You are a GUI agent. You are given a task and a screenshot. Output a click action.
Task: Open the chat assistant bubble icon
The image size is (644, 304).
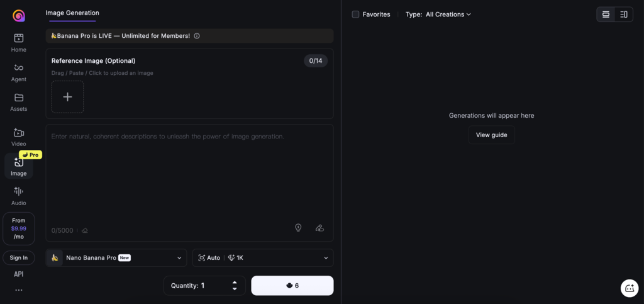point(629,288)
